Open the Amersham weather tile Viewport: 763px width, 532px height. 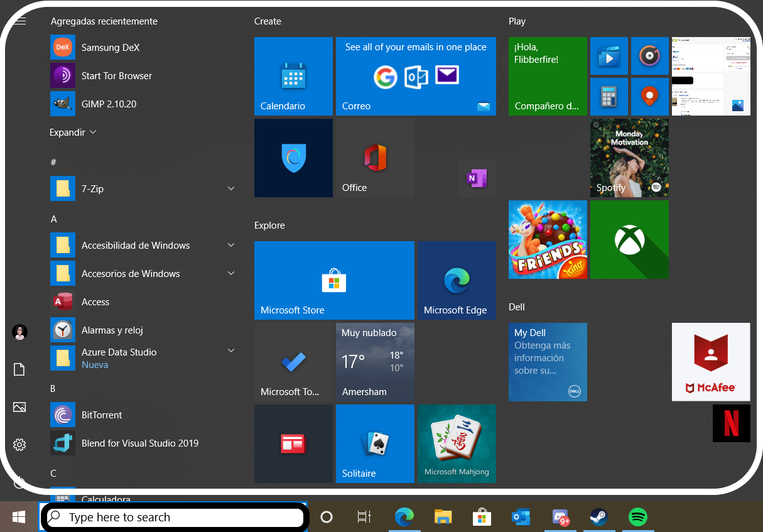point(375,362)
